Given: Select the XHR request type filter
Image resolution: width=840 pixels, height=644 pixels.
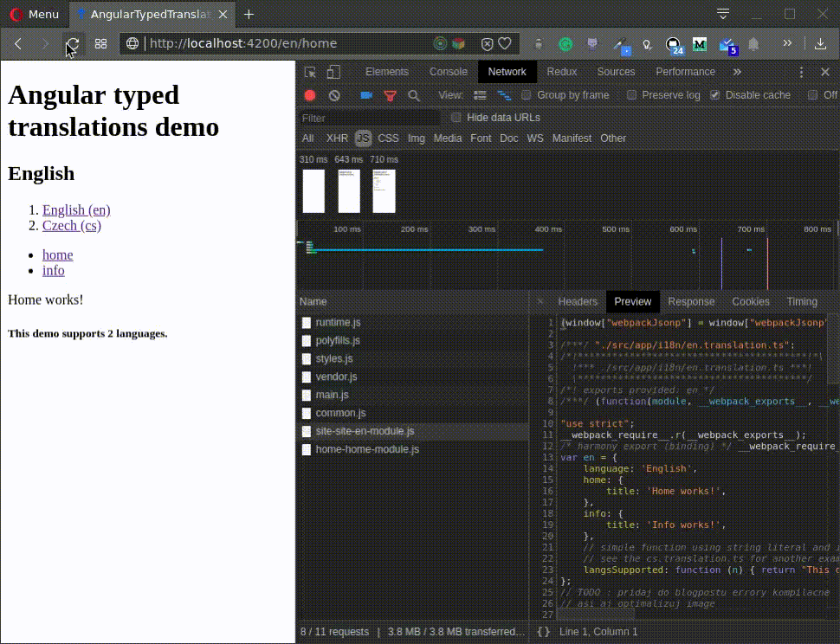Looking at the screenshot, I should 337,138.
